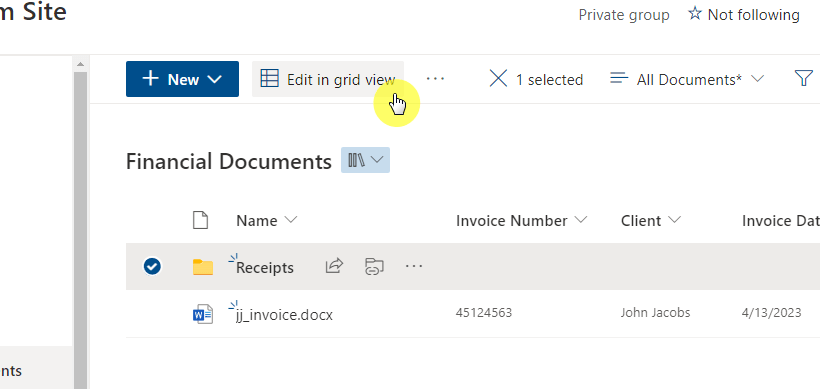The image size is (820, 389).
Task: Click the left navigation scrollbar up arrow
Action: [81, 64]
